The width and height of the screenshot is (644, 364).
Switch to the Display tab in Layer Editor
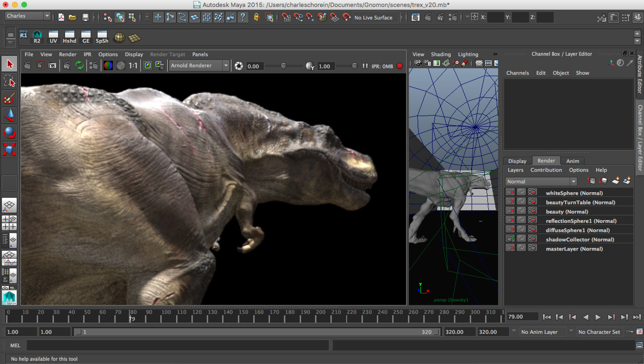click(x=517, y=160)
